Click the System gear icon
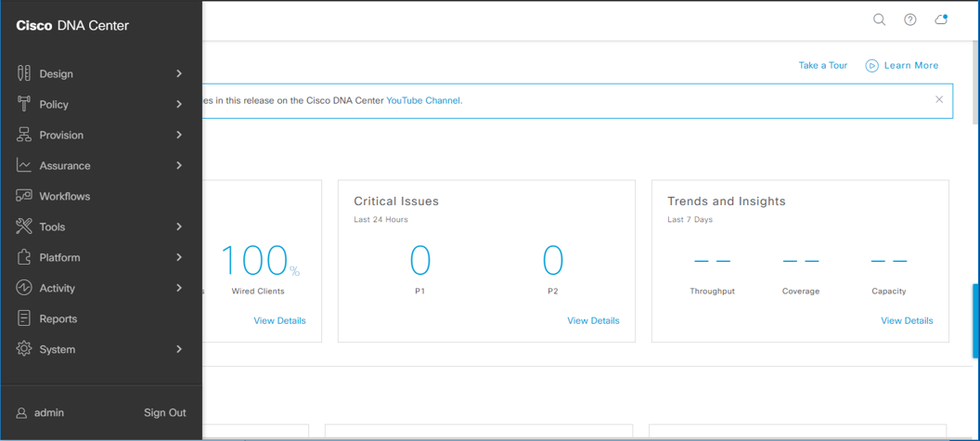Image resolution: width=980 pixels, height=441 pixels. (24, 349)
